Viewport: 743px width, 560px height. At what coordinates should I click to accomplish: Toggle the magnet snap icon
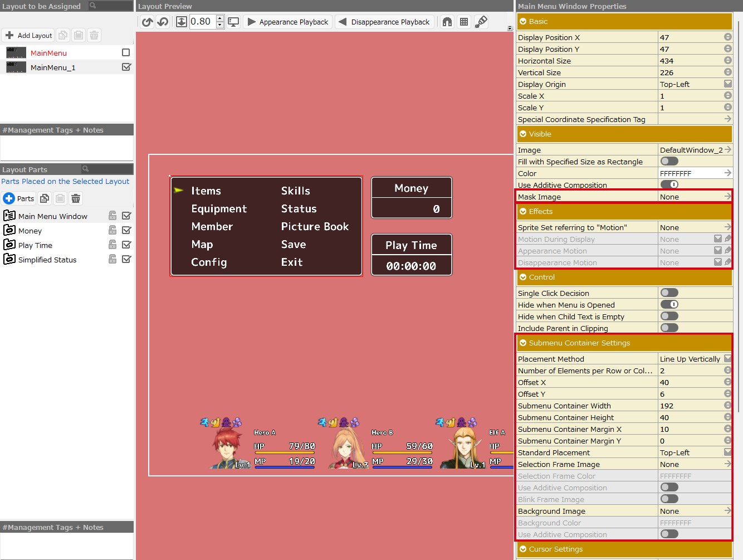pos(447,22)
